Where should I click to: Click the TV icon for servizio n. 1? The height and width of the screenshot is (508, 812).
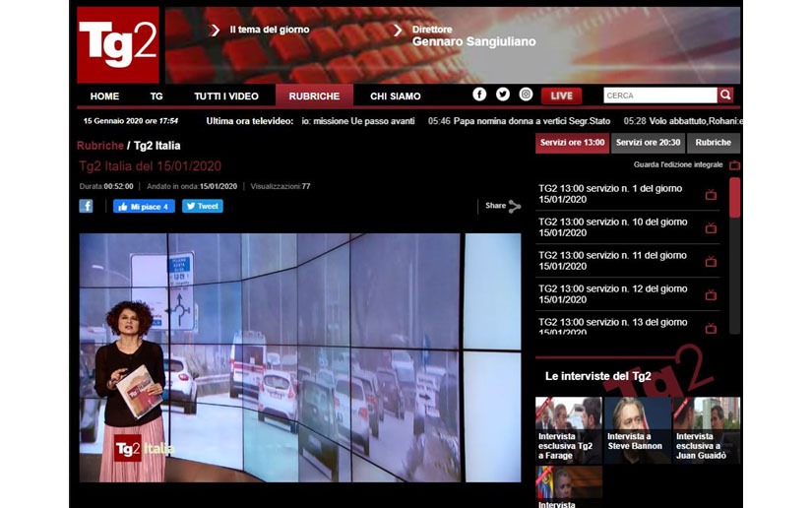[711, 194]
